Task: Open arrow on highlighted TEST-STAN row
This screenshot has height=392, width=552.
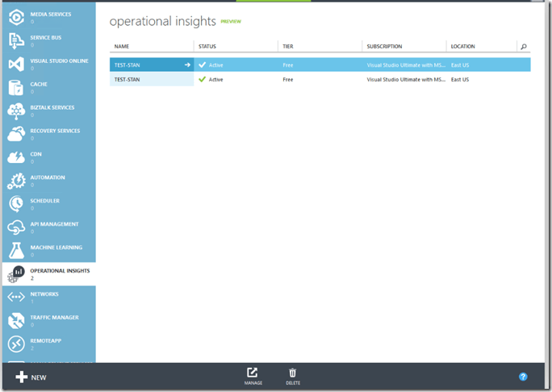Action: [186, 65]
